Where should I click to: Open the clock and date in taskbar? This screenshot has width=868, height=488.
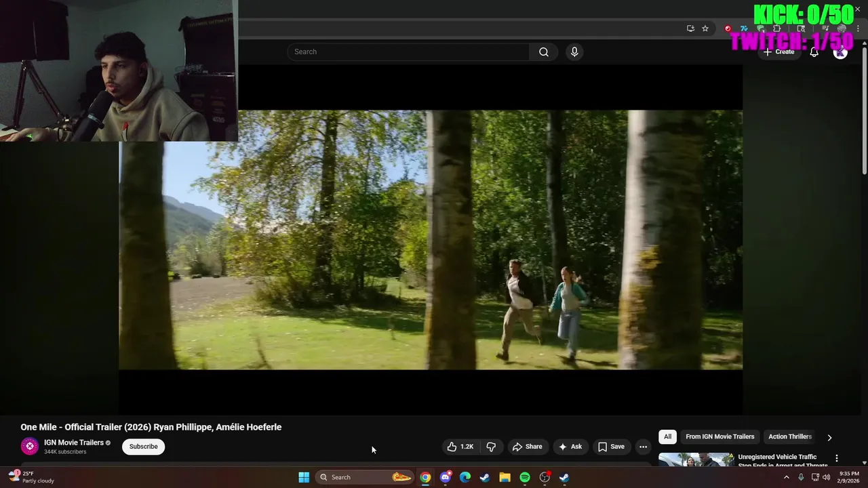coord(849,477)
